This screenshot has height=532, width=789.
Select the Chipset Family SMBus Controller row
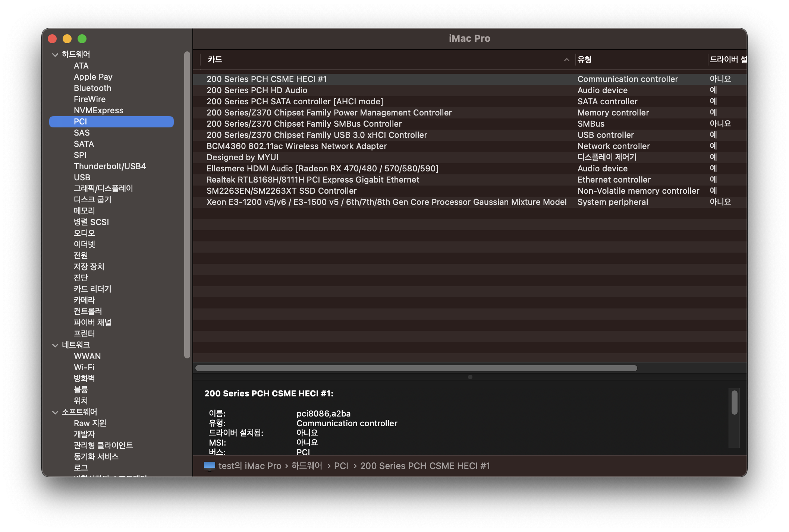(x=470, y=124)
